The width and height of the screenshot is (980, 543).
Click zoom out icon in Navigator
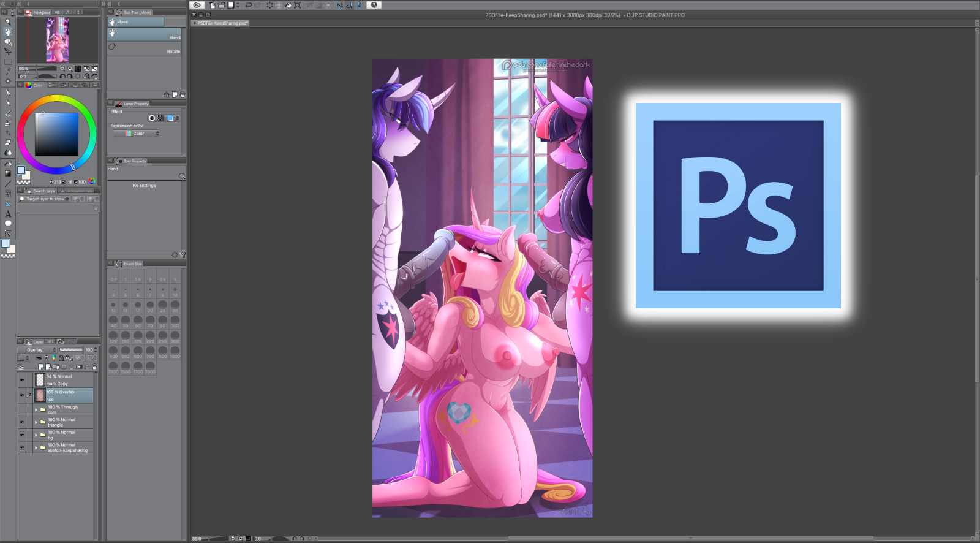(x=62, y=69)
